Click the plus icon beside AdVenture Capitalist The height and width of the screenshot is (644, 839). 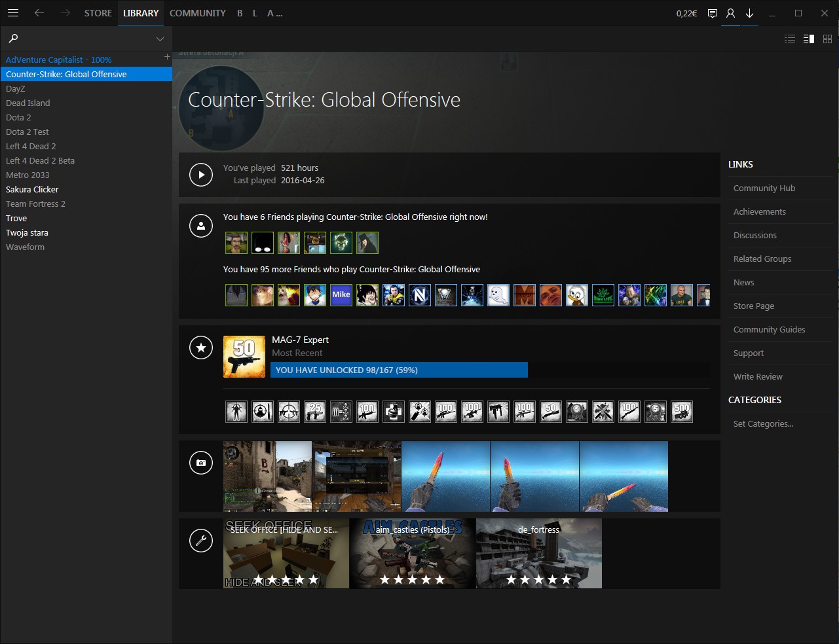click(167, 57)
